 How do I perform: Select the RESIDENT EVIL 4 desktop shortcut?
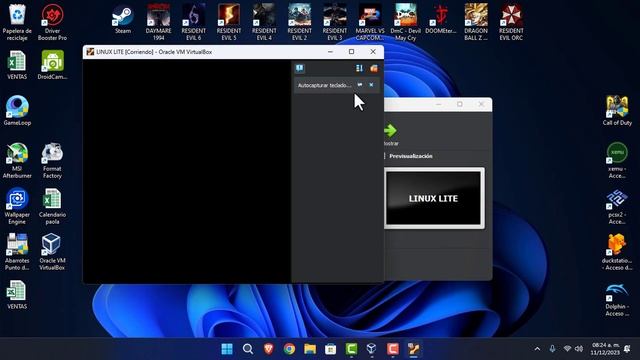(x=264, y=22)
